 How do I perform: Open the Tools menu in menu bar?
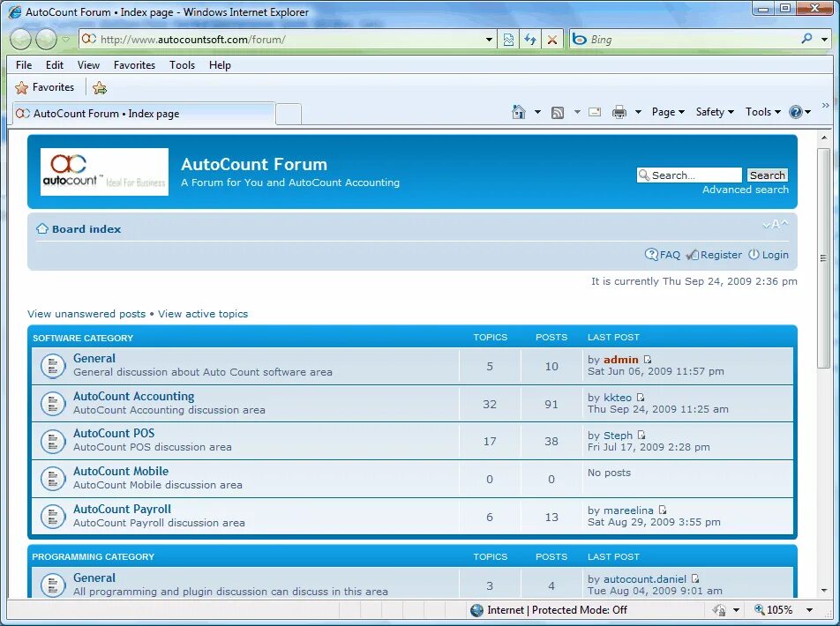(182, 64)
